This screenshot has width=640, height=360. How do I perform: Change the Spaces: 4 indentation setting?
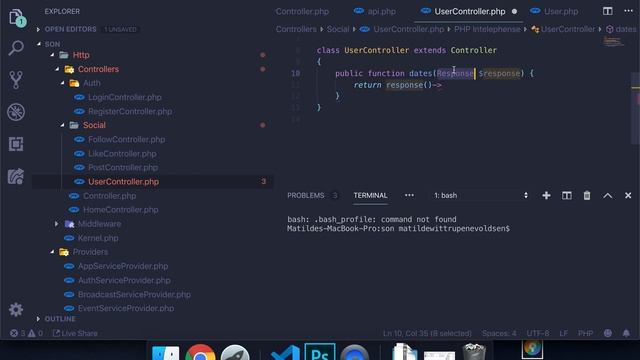499,333
